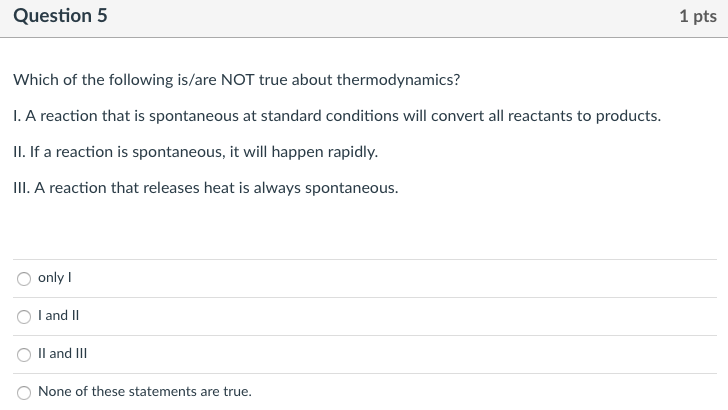Click the 'only I' answer label text
This screenshot has width=728, height=410.
pos(55,278)
